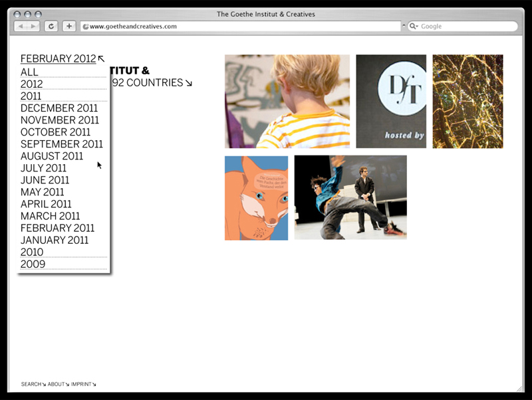Select JANUARY 2011 entry

click(x=55, y=240)
